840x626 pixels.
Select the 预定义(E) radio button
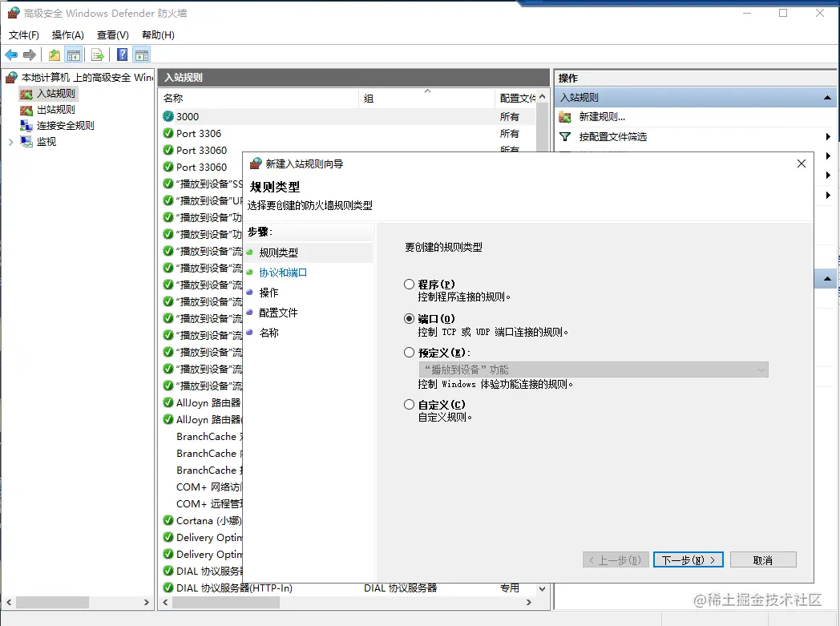[410, 353]
